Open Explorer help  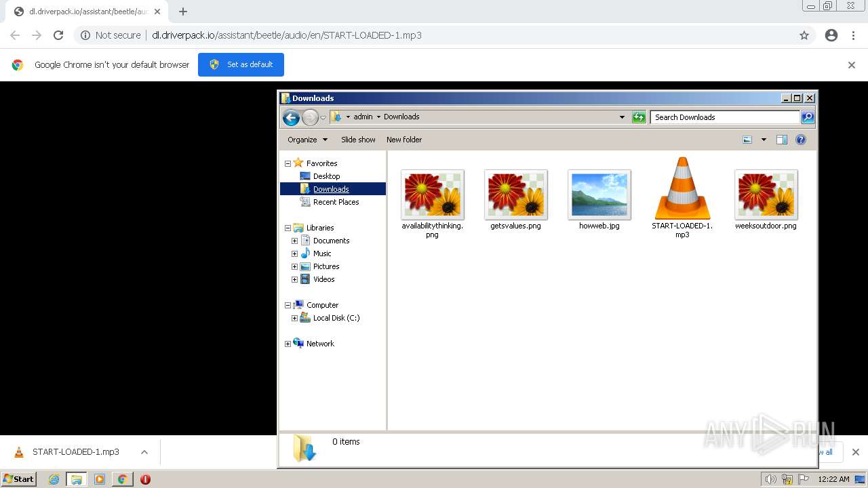coord(801,140)
